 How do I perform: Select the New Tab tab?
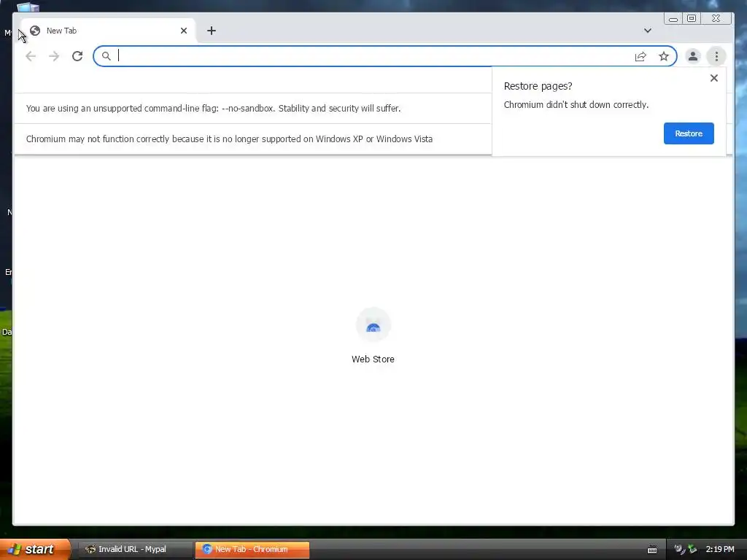click(x=108, y=31)
